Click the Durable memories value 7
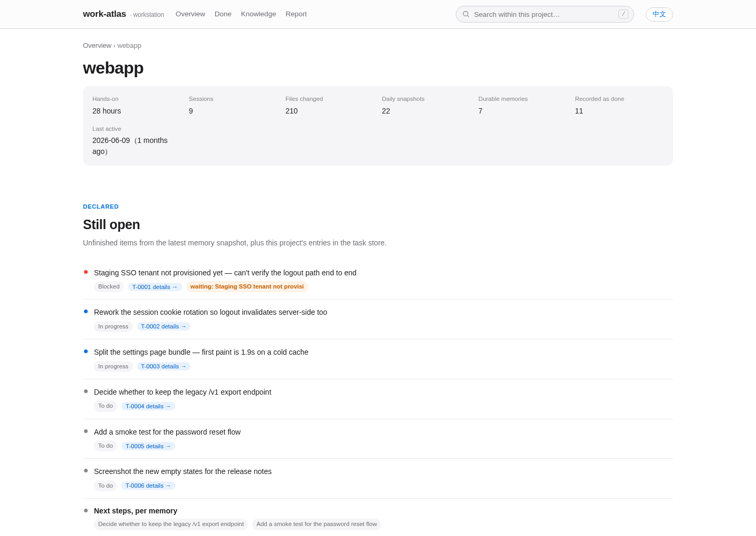Image resolution: width=756 pixels, height=536 pixels. click(x=480, y=111)
